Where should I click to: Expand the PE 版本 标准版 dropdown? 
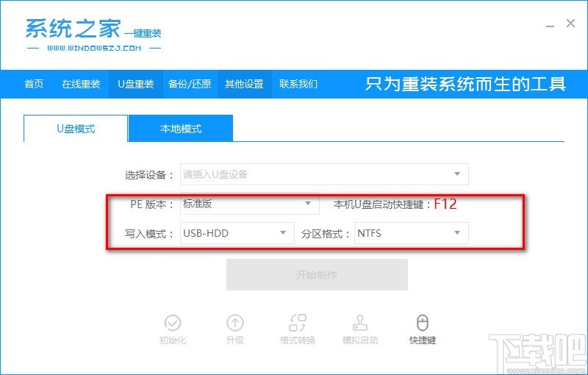250,204
